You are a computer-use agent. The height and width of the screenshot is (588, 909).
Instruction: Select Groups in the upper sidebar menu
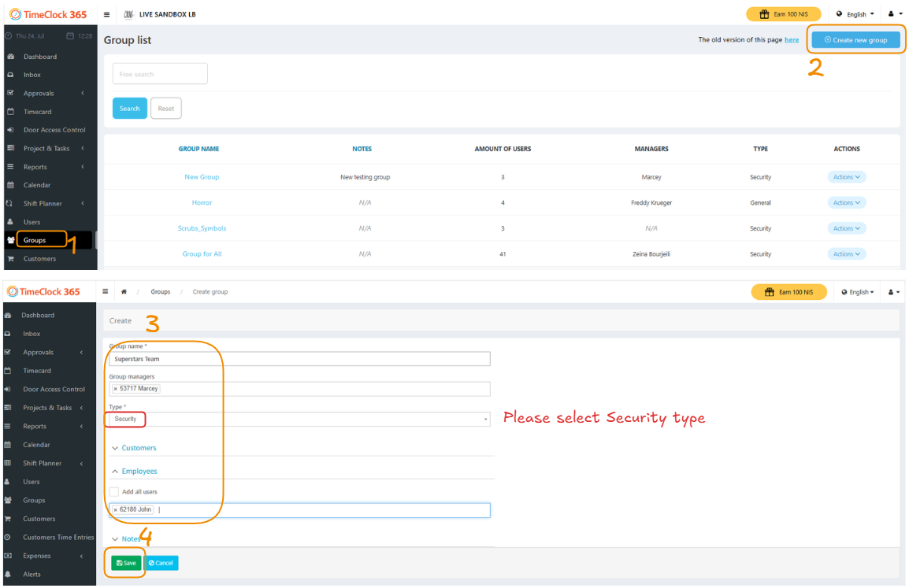pos(35,240)
